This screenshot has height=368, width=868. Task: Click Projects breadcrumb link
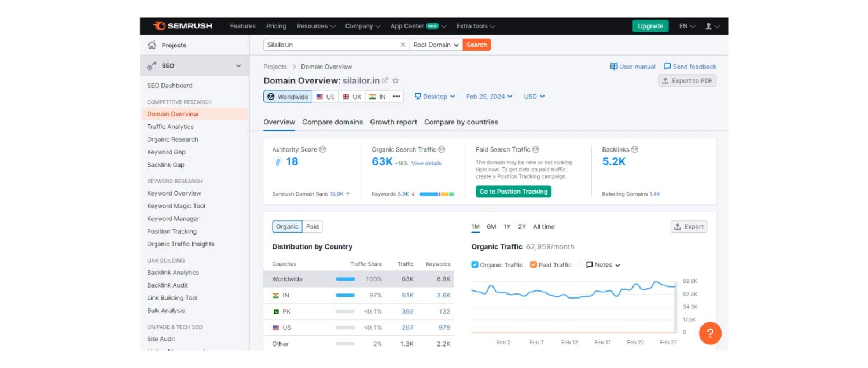click(275, 67)
